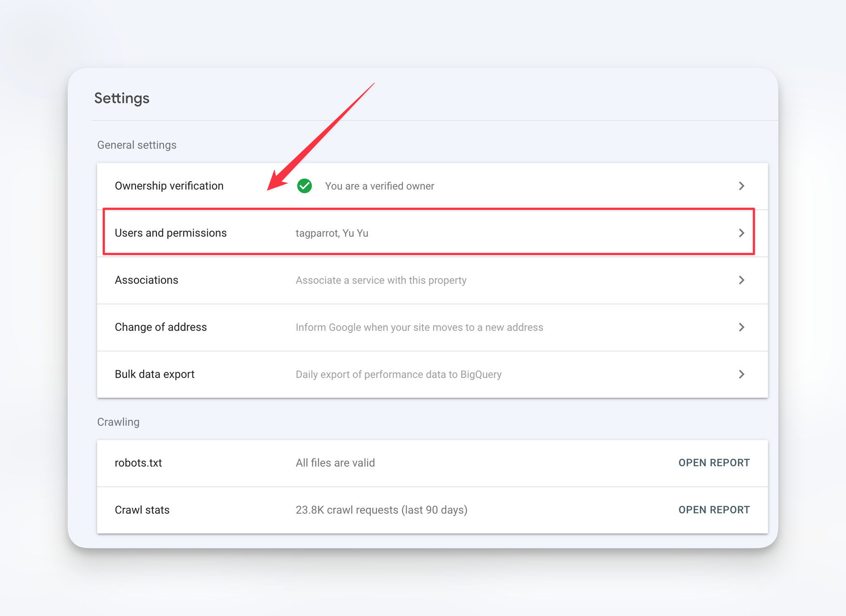Click 'Associate a service with this property'
This screenshot has width=846, height=616.
381,280
